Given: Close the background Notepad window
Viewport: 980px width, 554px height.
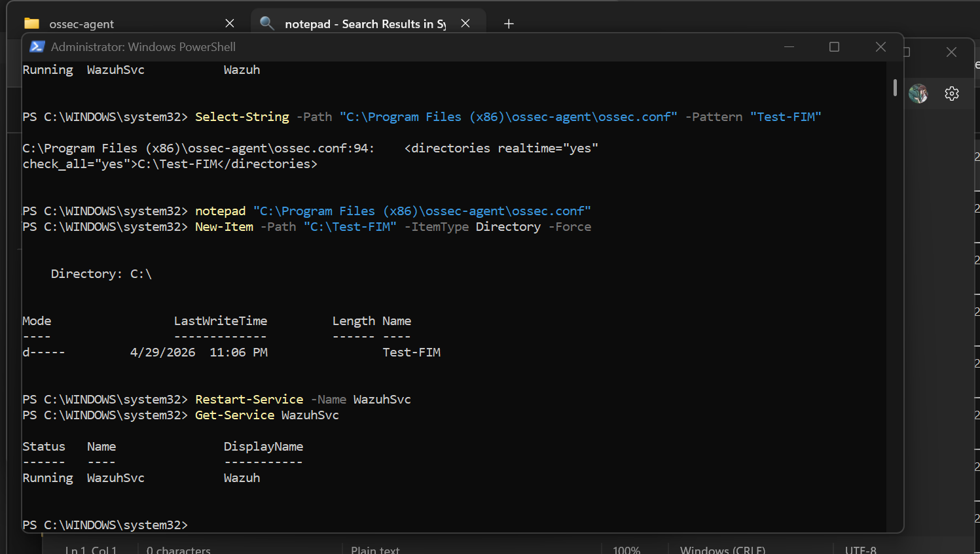Looking at the screenshot, I should coord(951,52).
